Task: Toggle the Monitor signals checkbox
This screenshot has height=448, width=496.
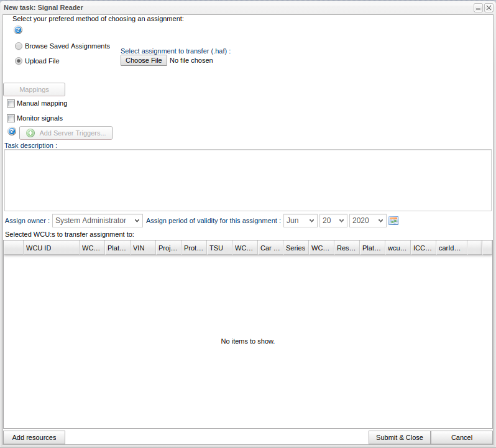Action: [11, 118]
